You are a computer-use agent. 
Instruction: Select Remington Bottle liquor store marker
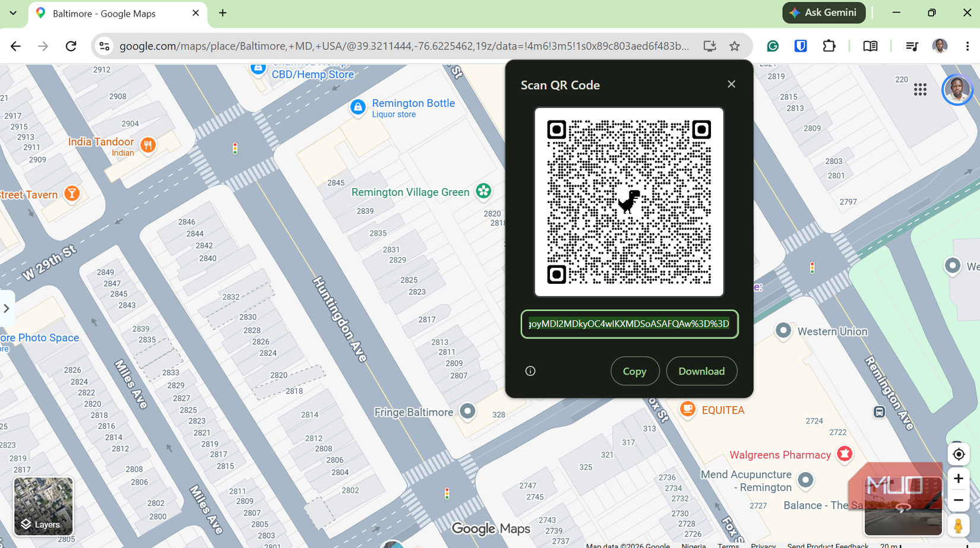pyautogui.click(x=358, y=107)
